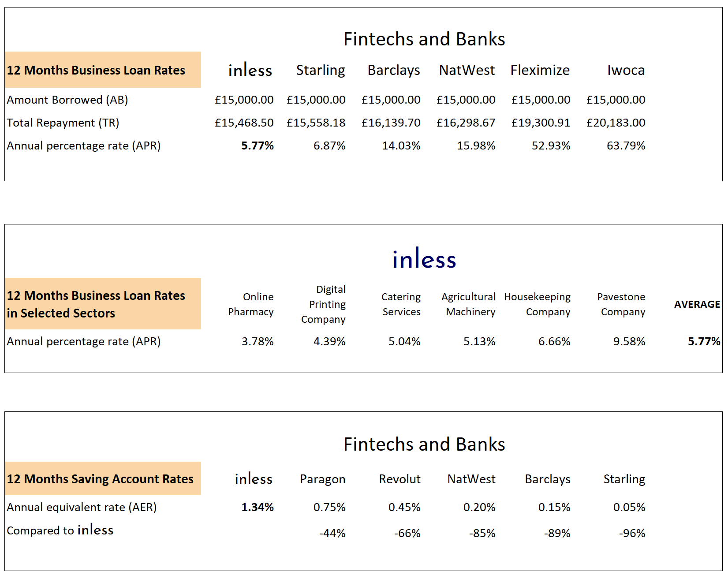Screen dimensions: 728x575
Task: Click the "Total Repayment (TR)" row label
Action: click(x=63, y=123)
